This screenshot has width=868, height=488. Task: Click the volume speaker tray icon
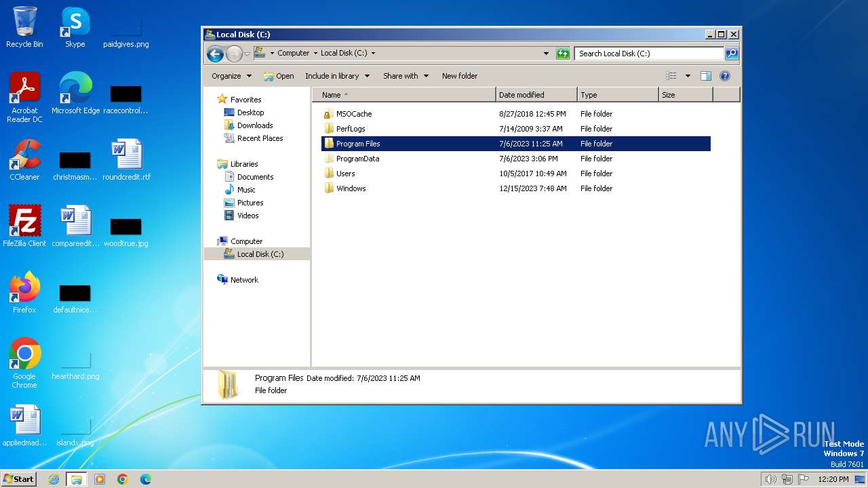click(770, 479)
